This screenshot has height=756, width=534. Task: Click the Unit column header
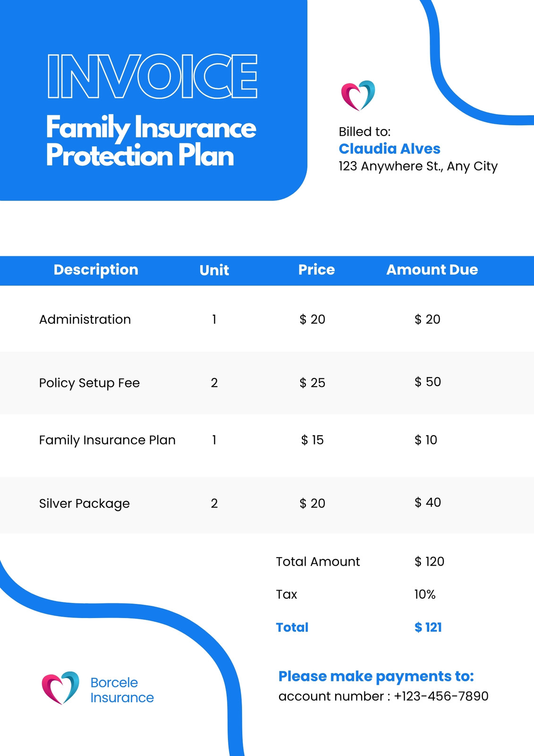point(214,270)
